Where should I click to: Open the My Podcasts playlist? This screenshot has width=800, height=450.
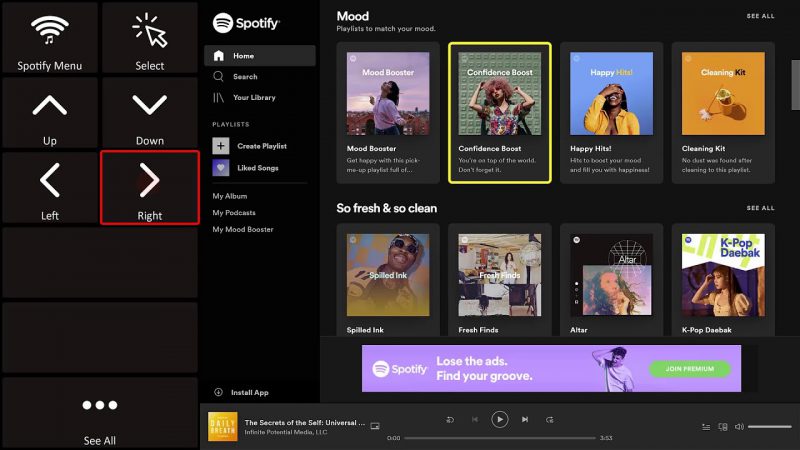click(234, 213)
